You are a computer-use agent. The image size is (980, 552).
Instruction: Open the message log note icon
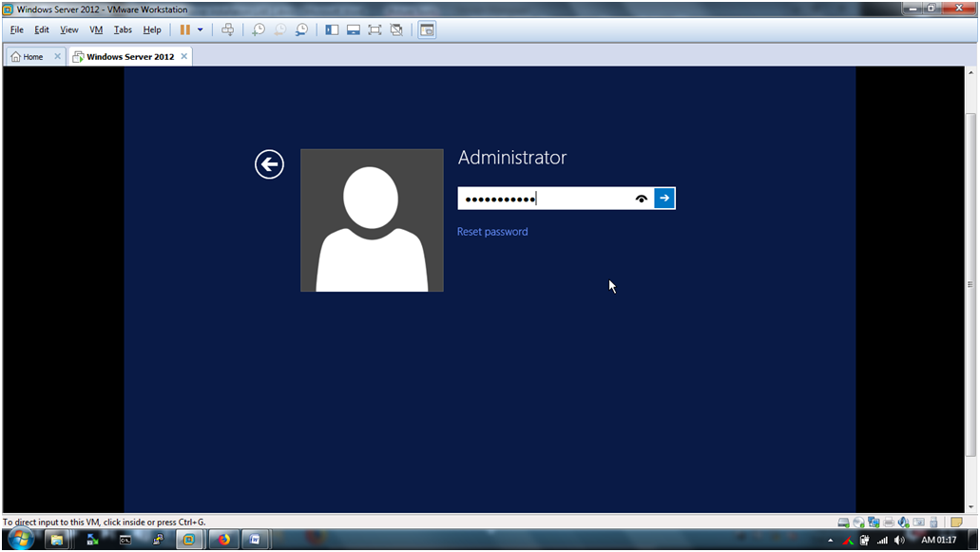click(956, 522)
